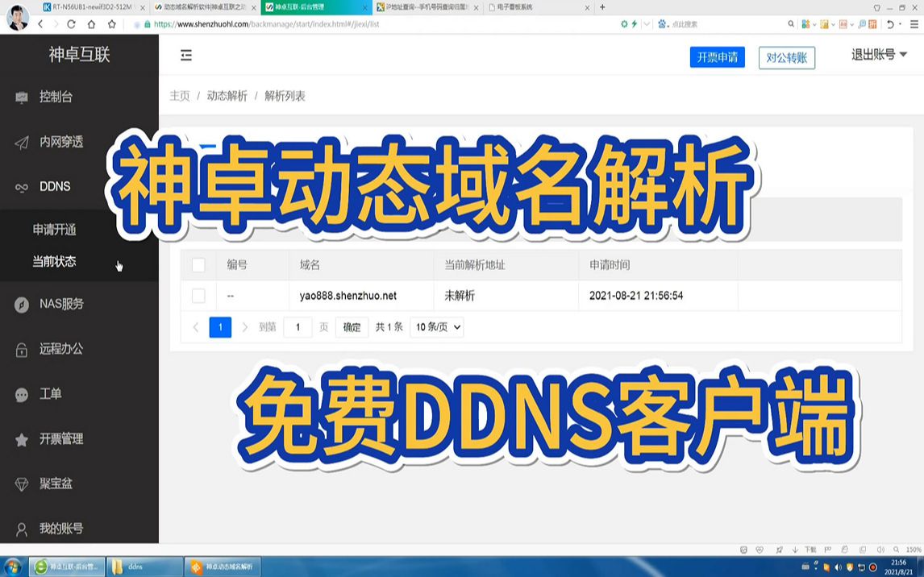
Task: Open the 控制台 console panel in sidebar
Action: point(22,97)
